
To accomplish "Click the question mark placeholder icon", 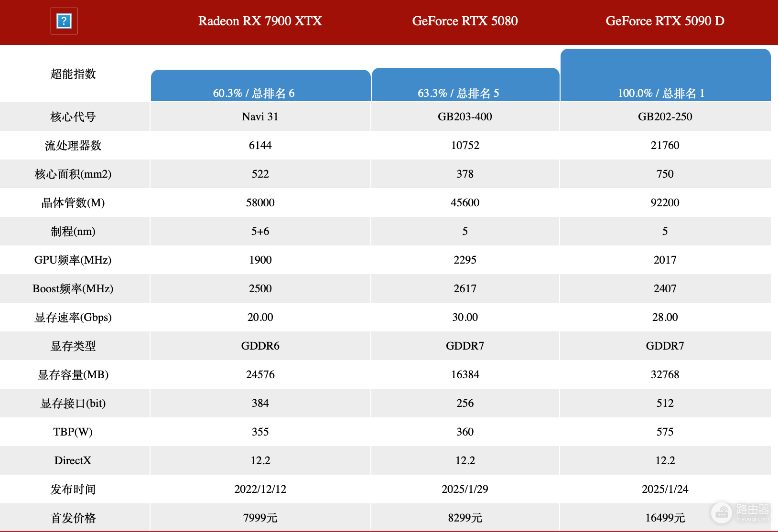I will point(64,21).
